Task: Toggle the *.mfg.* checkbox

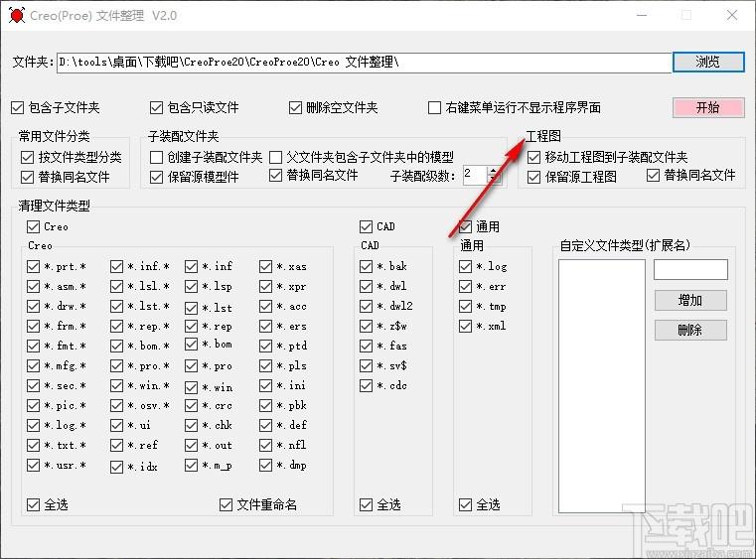Action: tap(33, 365)
